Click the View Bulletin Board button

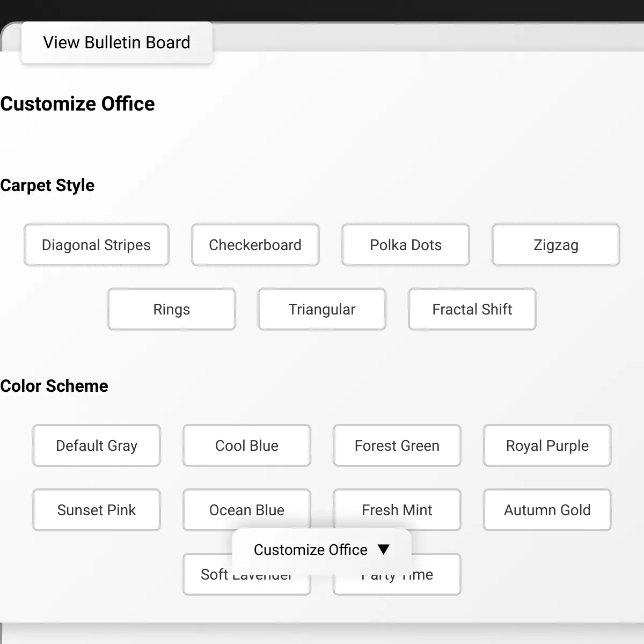click(116, 42)
